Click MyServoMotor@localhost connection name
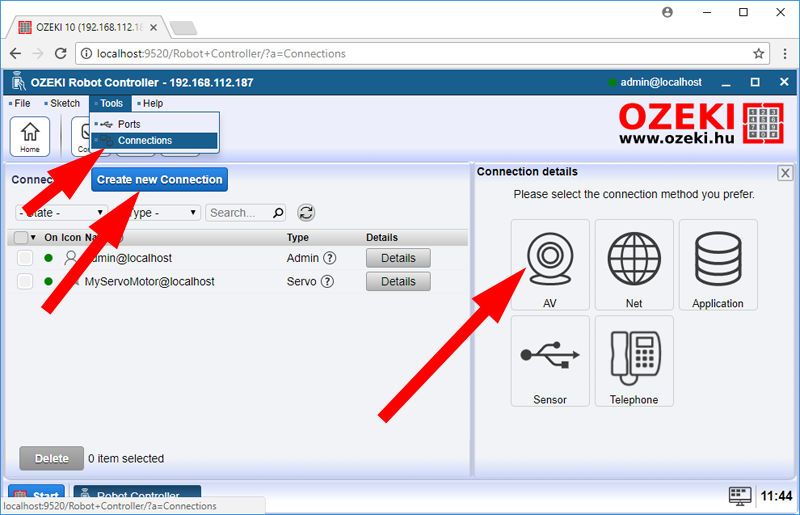Screen dimensions: 800x515 point(149,281)
